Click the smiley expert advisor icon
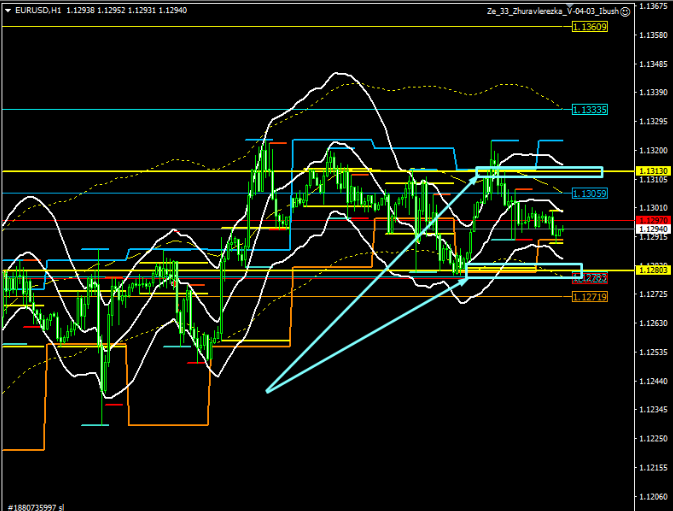The height and width of the screenshot is (511, 673). click(625, 10)
